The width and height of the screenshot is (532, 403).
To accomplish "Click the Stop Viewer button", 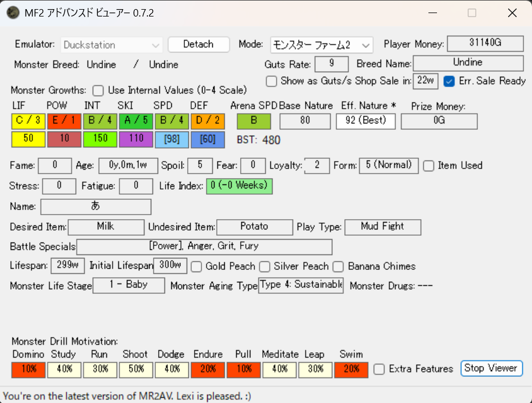I will coord(491,368).
